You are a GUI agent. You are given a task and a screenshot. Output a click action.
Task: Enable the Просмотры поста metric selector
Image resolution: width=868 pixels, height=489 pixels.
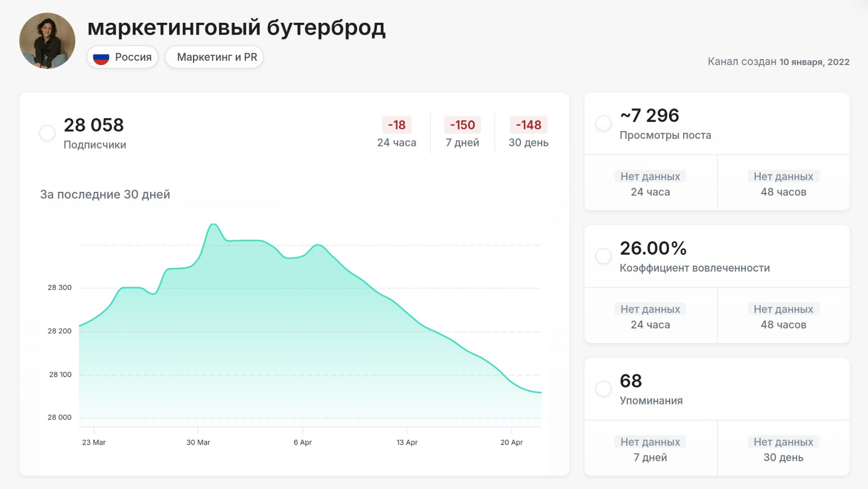603,123
